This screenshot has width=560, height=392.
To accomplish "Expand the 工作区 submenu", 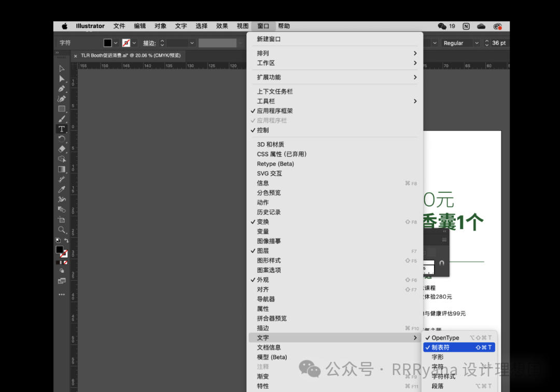I will (x=334, y=63).
